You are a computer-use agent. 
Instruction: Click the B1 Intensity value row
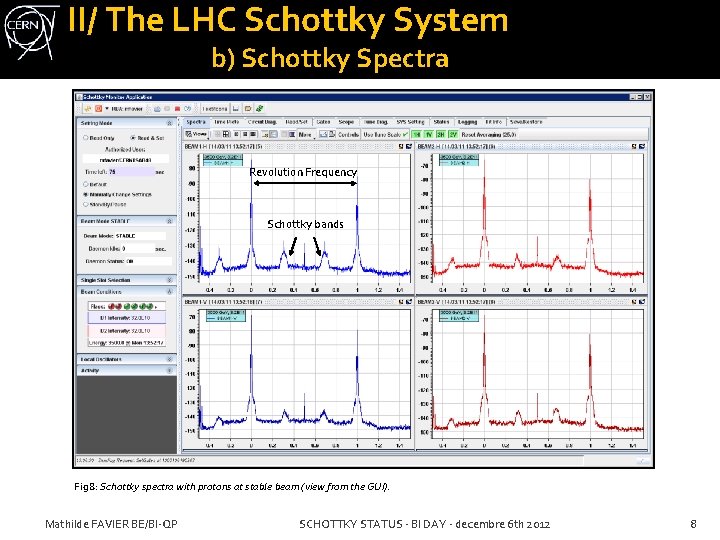127,318
